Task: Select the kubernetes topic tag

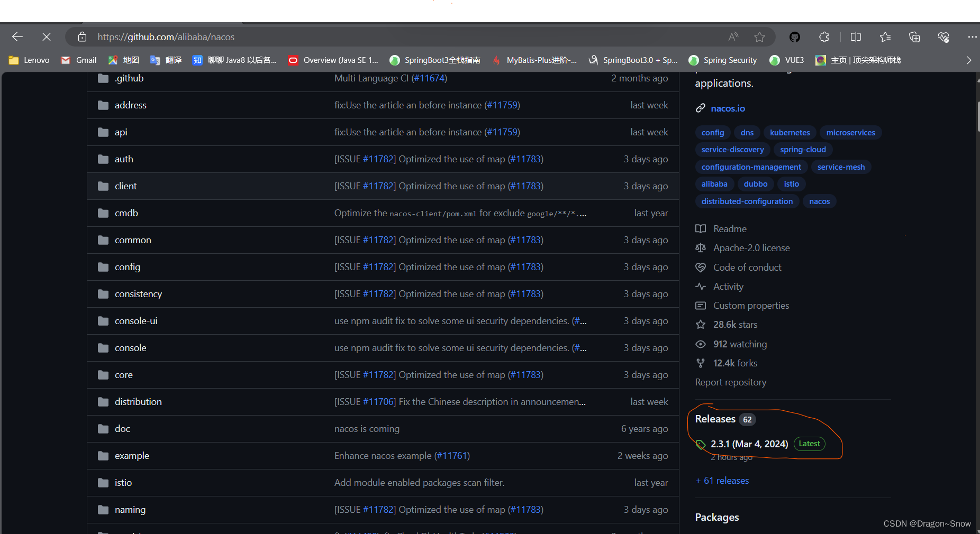Action: pos(790,133)
